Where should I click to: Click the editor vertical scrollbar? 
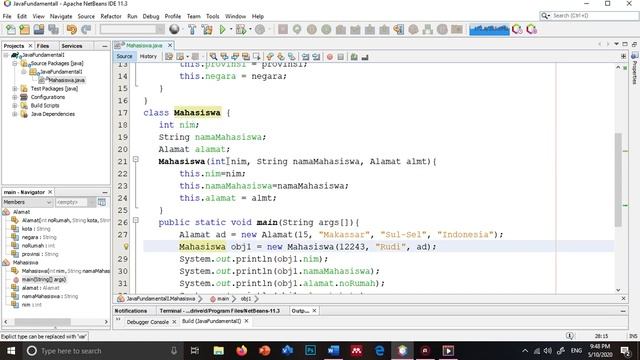618,180
